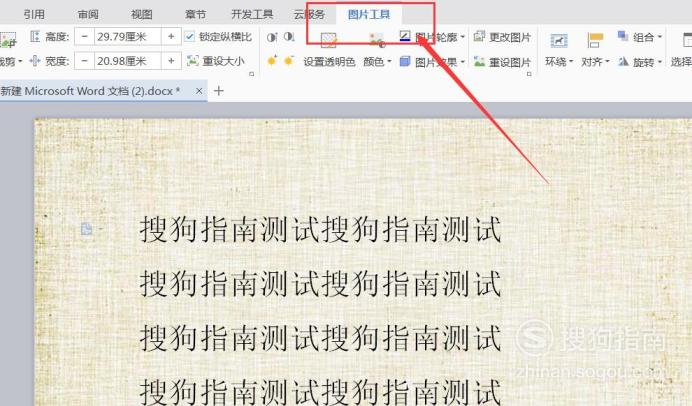The height and width of the screenshot is (406, 692).
Task: Open the 云服务 tab
Action: tap(309, 14)
